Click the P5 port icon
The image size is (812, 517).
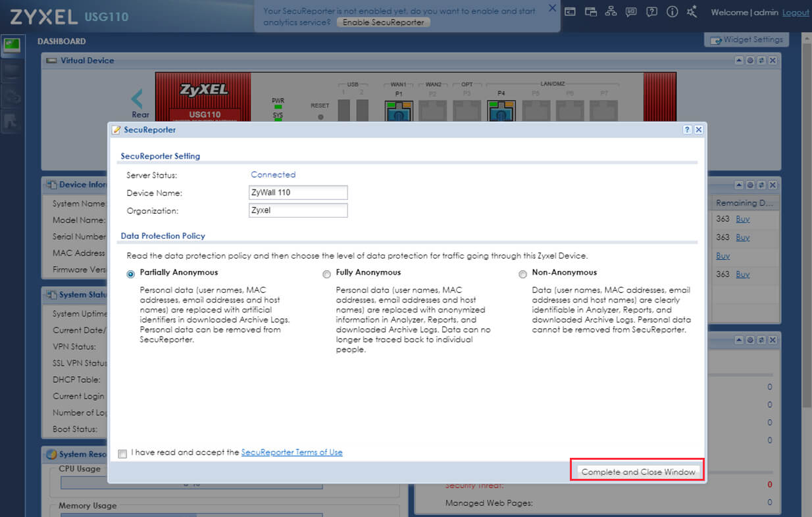point(535,111)
